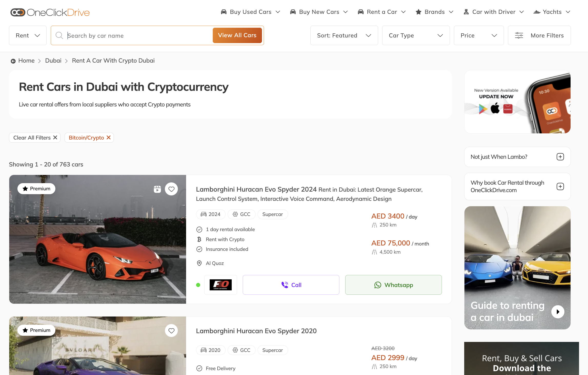588x375 pixels.
Task: Open the Buy Used Cars menu
Action: click(250, 12)
